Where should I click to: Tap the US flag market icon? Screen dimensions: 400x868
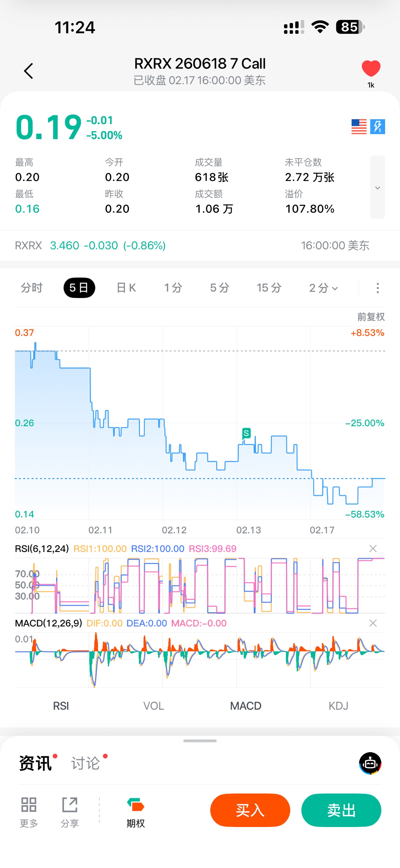pyautogui.click(x=359, y=127)
